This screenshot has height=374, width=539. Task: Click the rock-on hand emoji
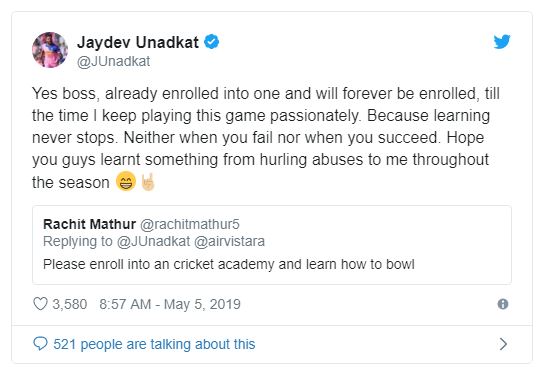click(148, 182)
